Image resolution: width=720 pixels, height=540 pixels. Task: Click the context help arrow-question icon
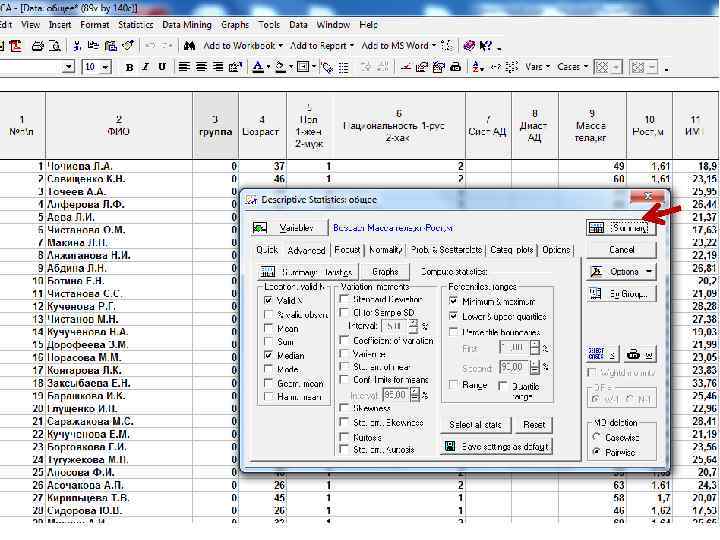pos(485,45)
